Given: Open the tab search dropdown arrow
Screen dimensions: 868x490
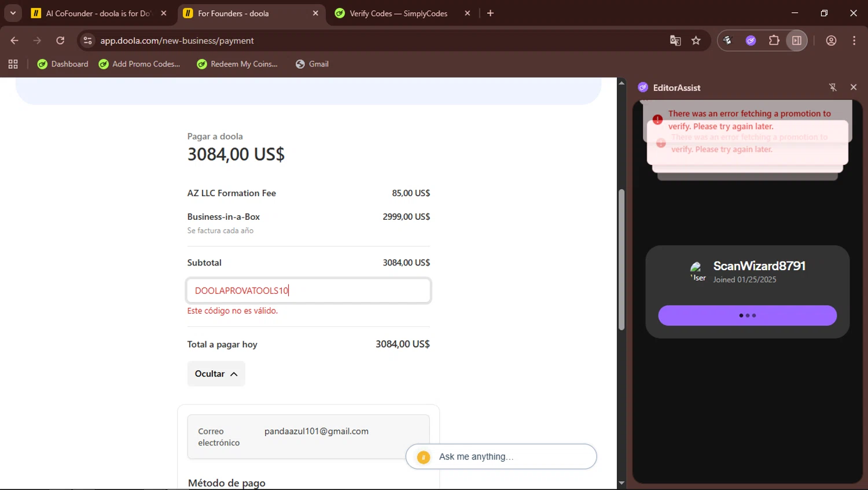Looking at the screenshot, I should [13, 13].
